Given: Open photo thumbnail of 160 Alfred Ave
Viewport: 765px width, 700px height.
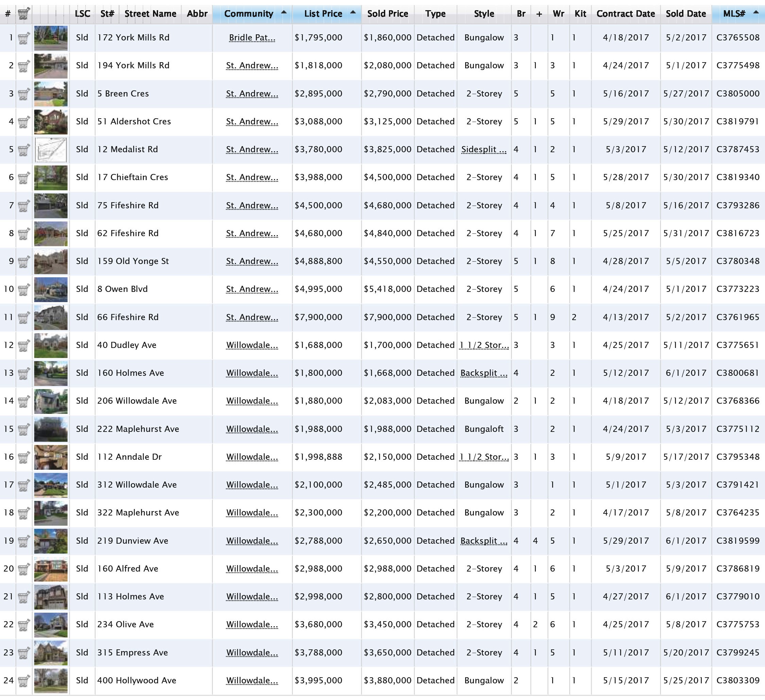Looking at the screenshot, I should (51, 569).
